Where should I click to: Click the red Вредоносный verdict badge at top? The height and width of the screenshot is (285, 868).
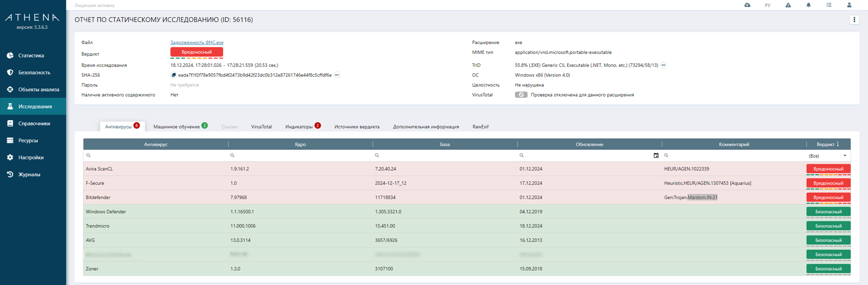196,52
